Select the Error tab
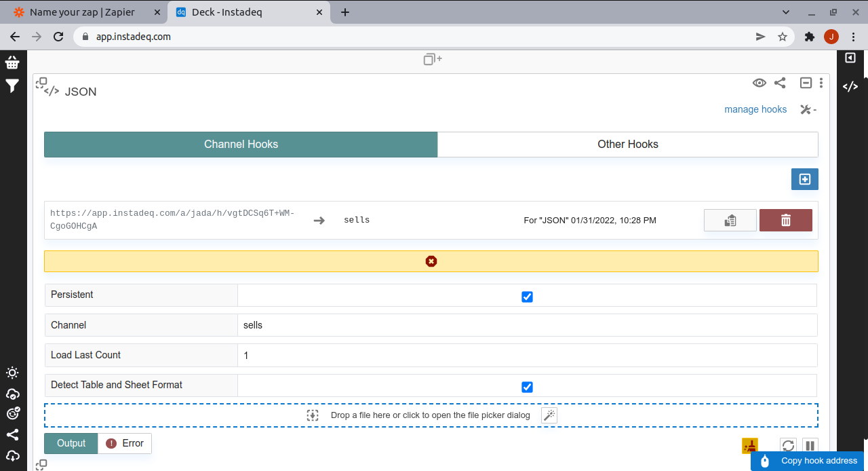The width and height of the screenshot is (868, 471). 125,443
